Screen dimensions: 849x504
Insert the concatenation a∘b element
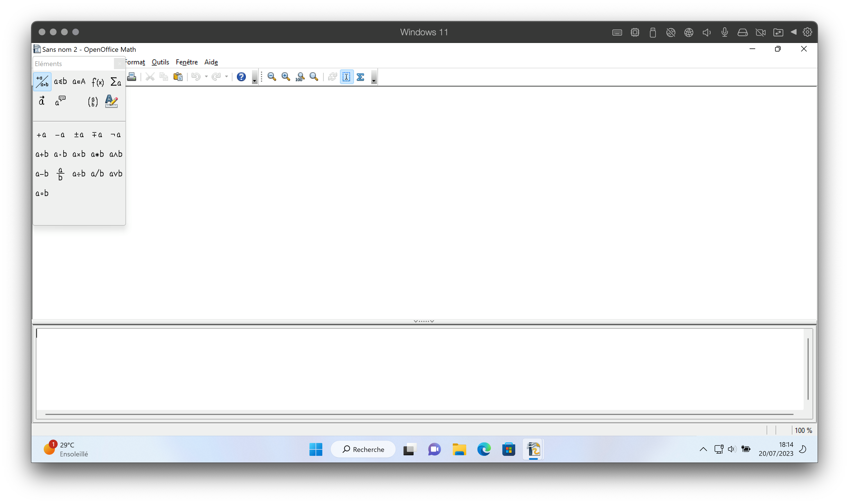(42, 193)
